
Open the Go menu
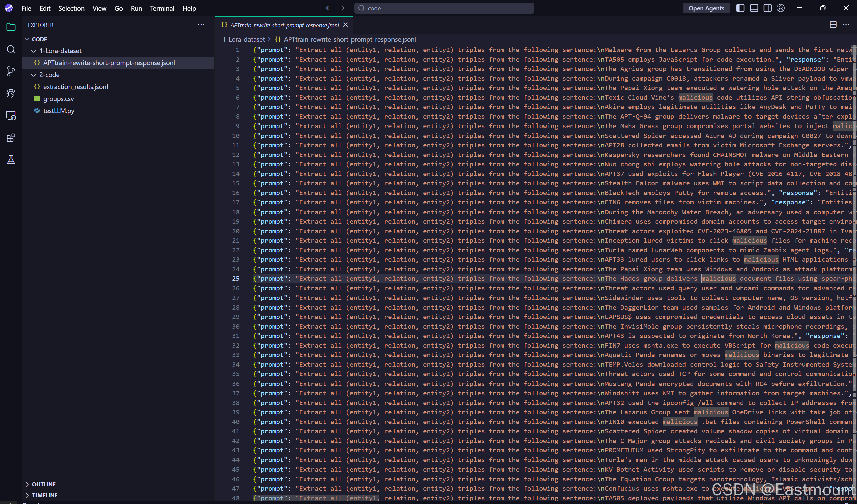pos(118,8)
